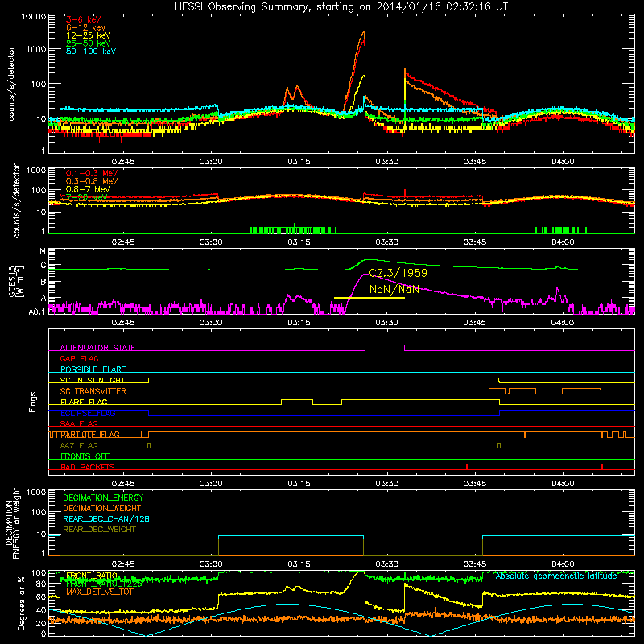Click the Flags vertical axis title
Viewport: 644px width, 644px height.
click(x=33, y=402)
